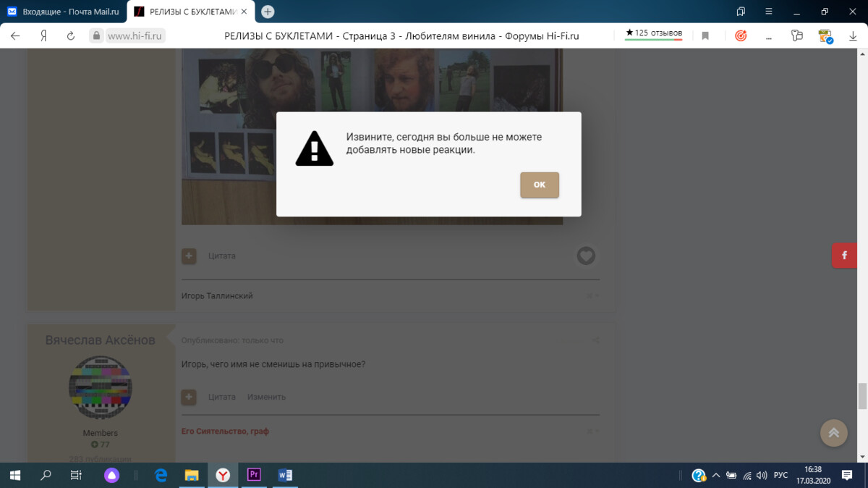Open the Yandex home 'Я' button
This screenshot has width=868, height=488.
pos(43,35)
